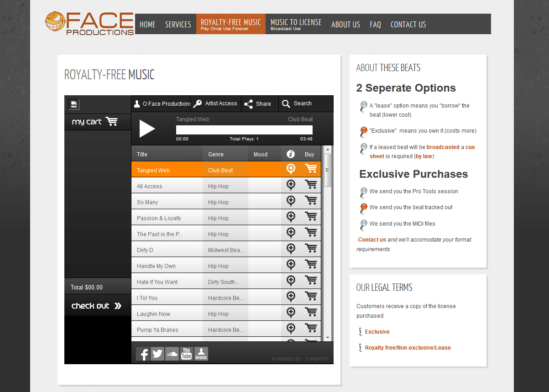The width and height of the screenshot is (549, 392).
Task: Sort tracks by Title column header
Action: 142,155
